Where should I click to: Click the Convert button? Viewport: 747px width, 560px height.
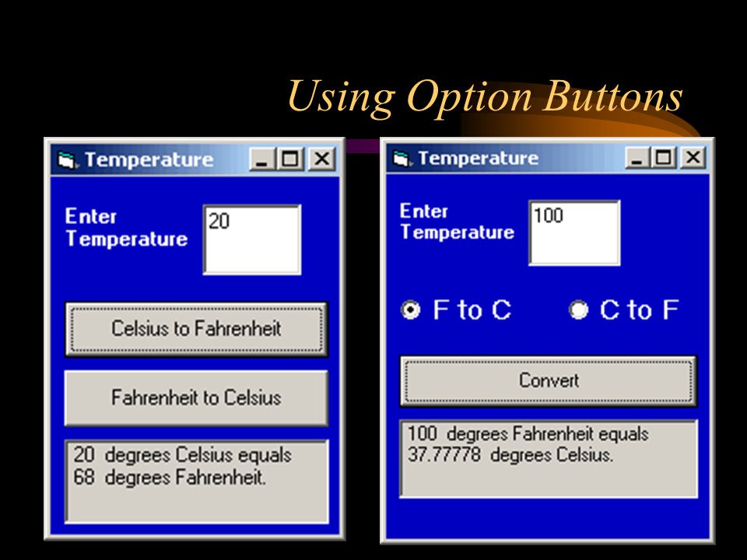point(549,381)
